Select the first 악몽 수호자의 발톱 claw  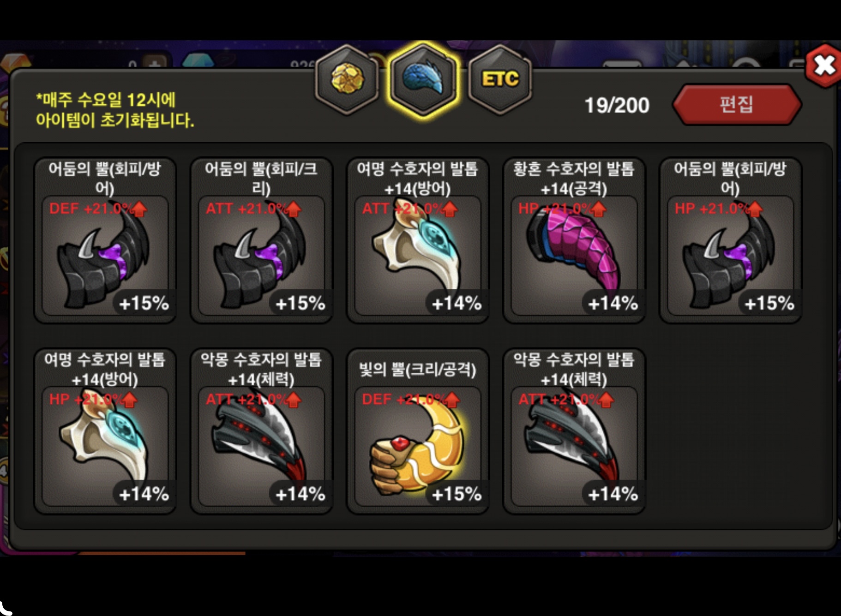pos(262,431)
